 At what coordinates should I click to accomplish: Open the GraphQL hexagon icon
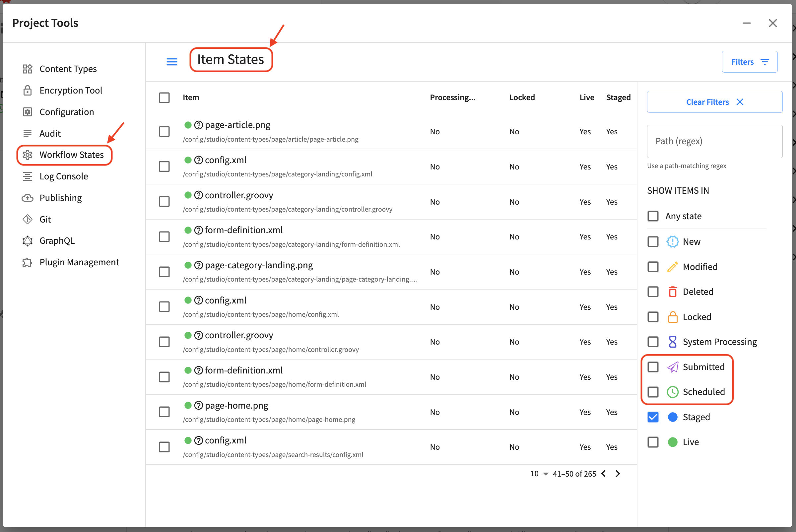click(28, 240)
